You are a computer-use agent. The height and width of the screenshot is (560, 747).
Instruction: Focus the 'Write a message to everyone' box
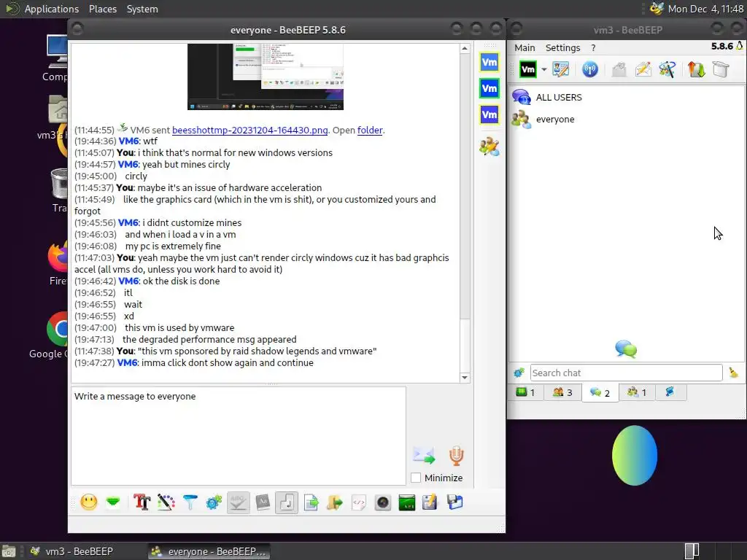(239, 435)
